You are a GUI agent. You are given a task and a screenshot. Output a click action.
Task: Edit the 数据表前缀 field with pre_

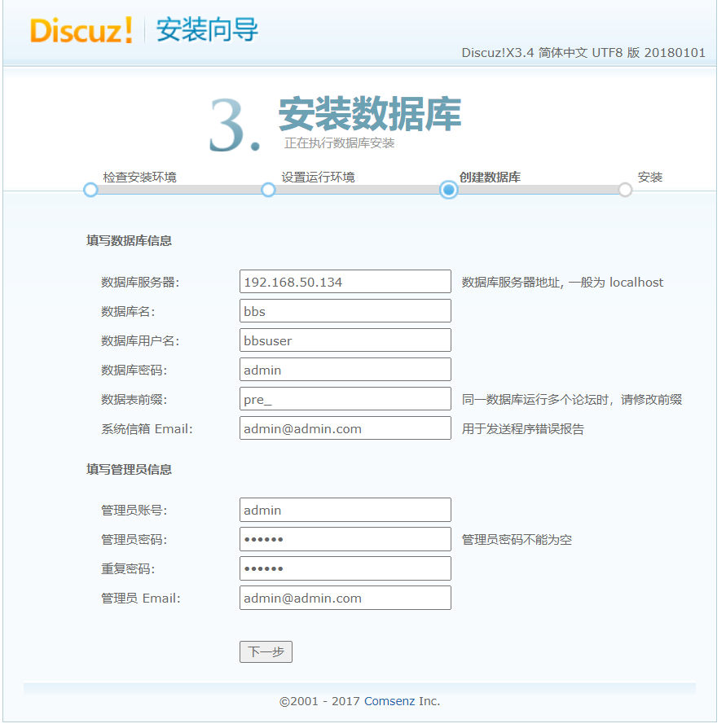[345, 398]
